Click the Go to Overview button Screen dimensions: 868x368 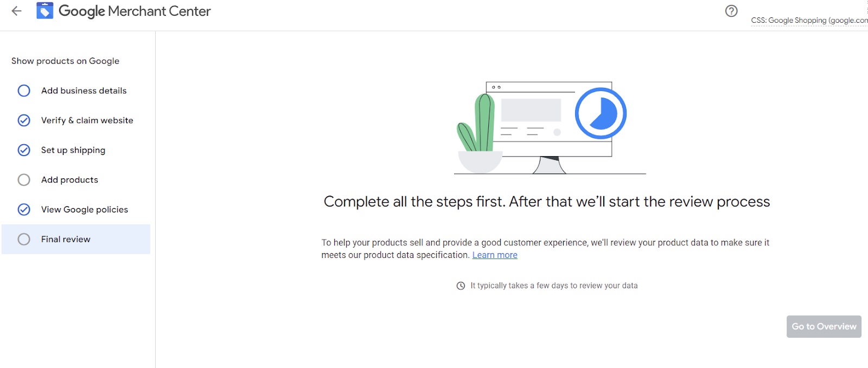824,327
